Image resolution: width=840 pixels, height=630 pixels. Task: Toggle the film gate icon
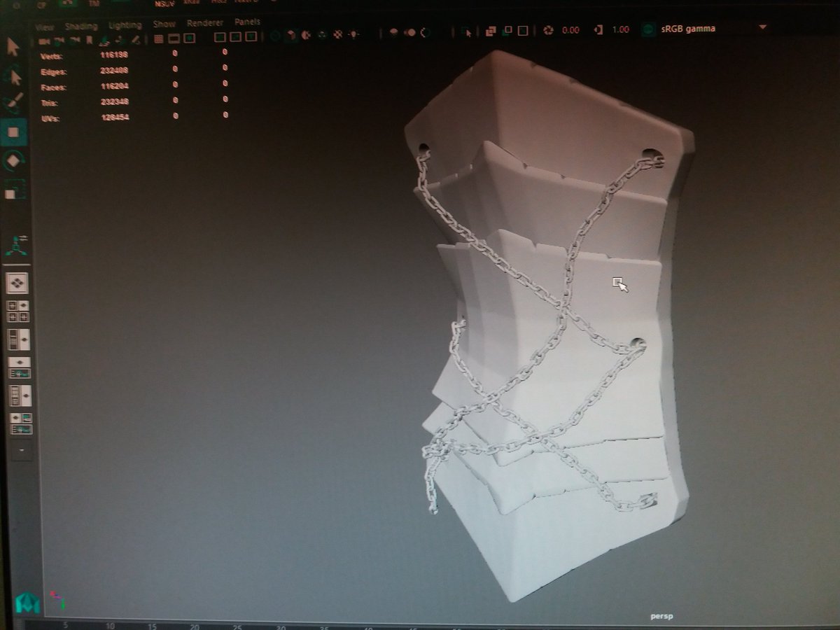(174, 38)
